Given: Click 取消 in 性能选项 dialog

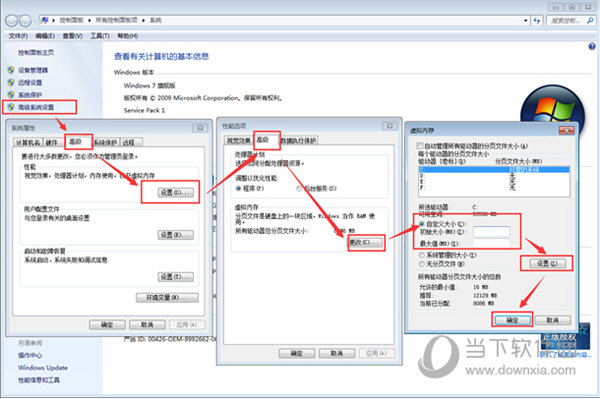Looking at the screenshot, I should pyautogui.click(x=337, y=353).
